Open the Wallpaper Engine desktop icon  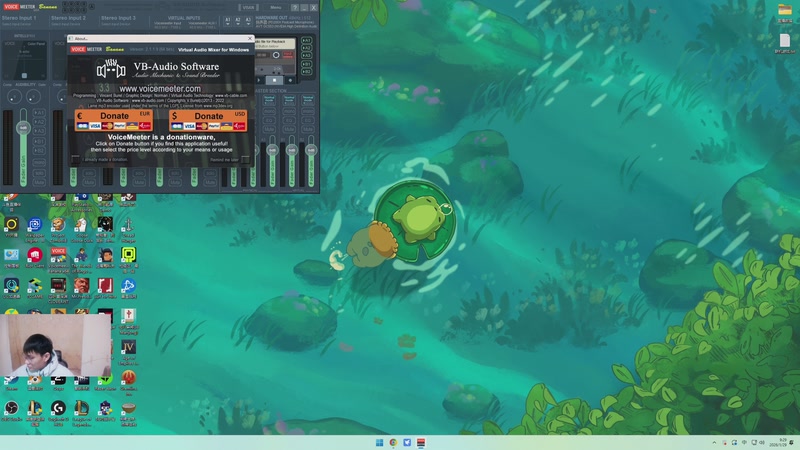point(35,228)
